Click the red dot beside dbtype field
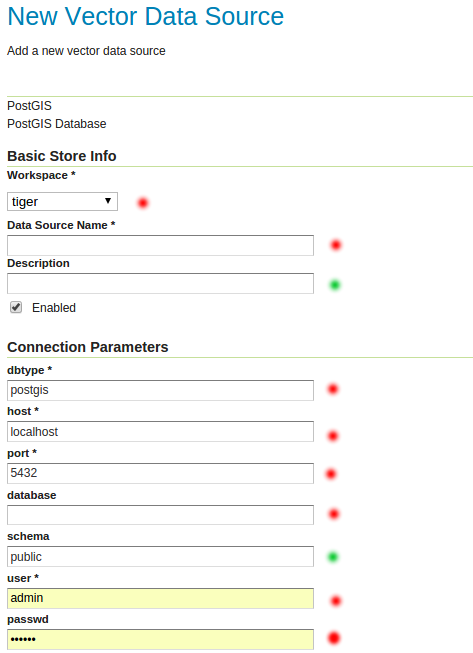 pos(333,389)
